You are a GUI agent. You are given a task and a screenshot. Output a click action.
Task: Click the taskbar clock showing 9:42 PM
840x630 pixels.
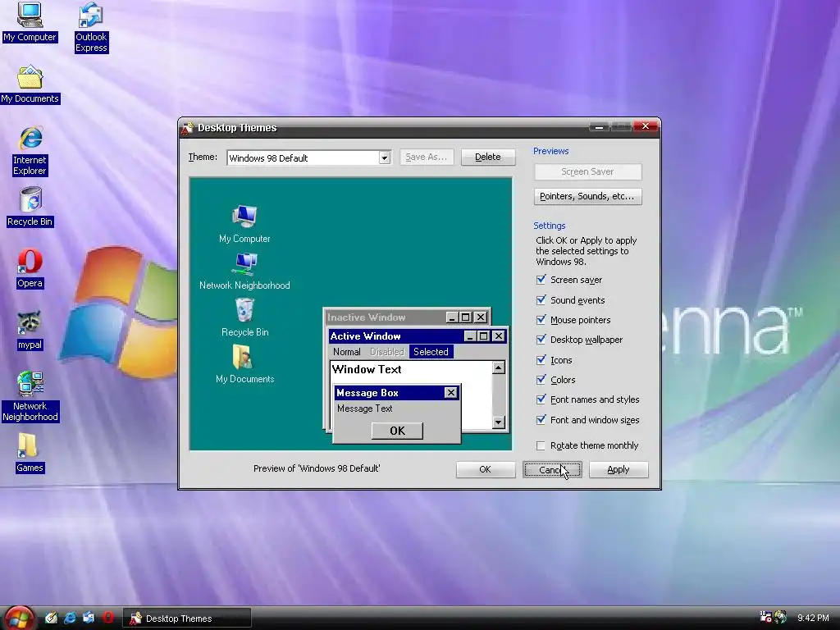tap(813, 618)
